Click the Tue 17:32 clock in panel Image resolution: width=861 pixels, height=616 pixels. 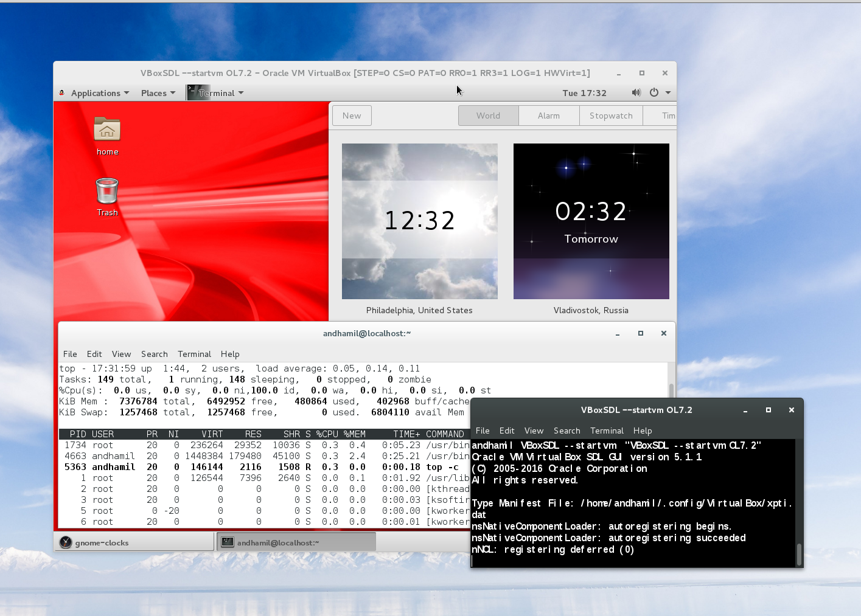[584, 93]
